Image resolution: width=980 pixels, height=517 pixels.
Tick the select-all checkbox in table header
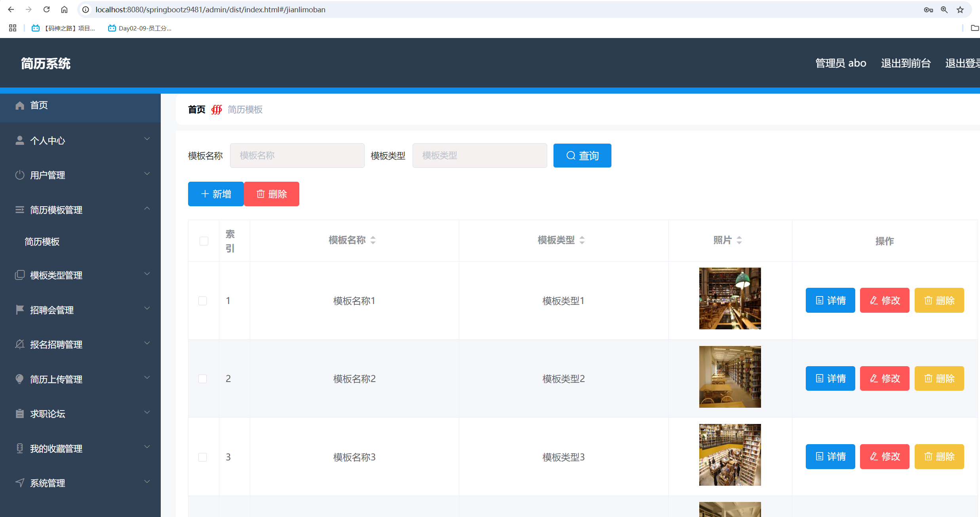coord(204,241)
